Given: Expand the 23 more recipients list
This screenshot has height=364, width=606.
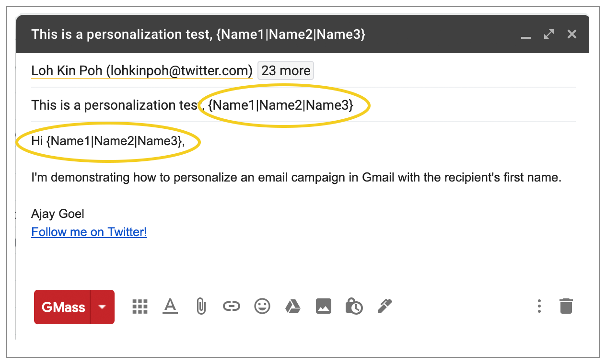Looking at the screenshot, I should tap(286, 70).
